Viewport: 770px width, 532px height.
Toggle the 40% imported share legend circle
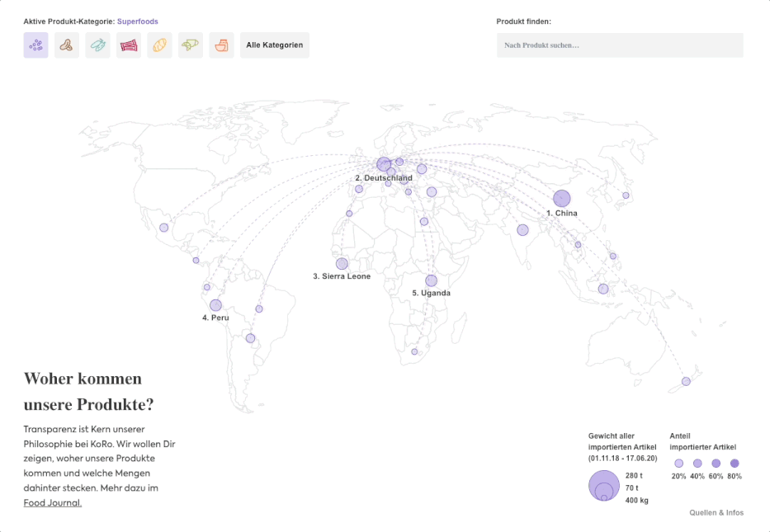pos(697,463)
